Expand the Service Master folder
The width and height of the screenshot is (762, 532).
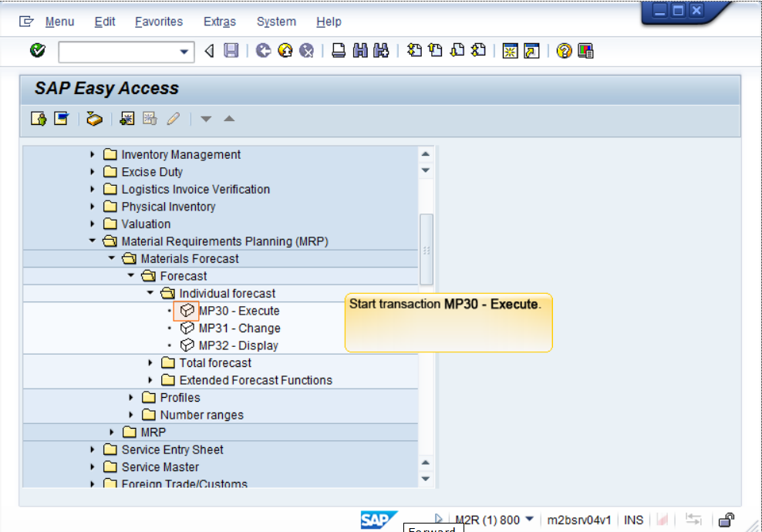click(93, 467)
